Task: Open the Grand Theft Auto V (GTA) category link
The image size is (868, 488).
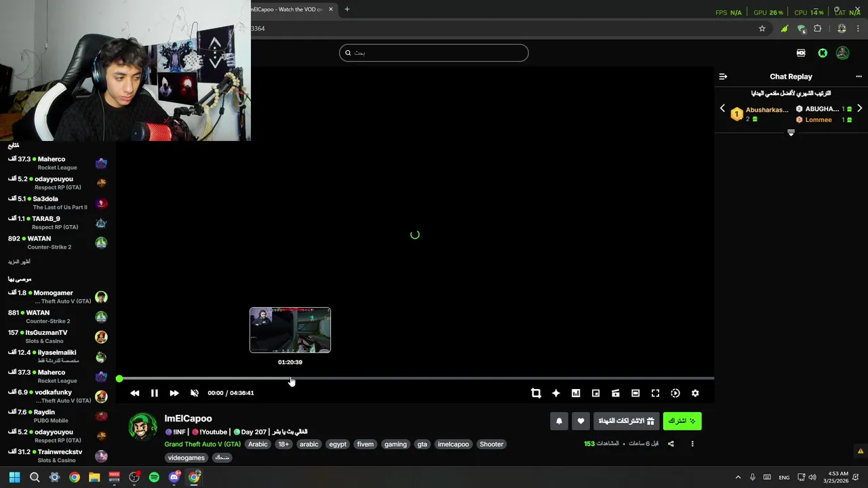Action: tap(202, 445)
